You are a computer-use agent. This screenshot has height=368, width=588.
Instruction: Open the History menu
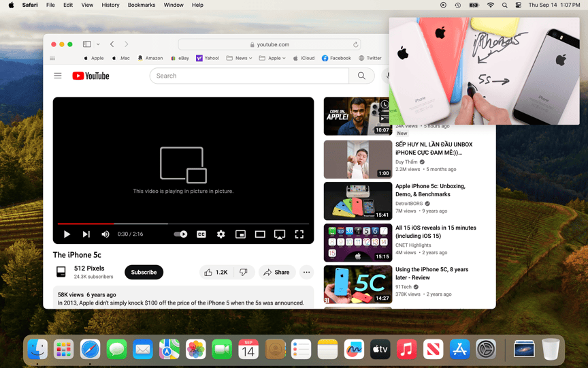[x=110, y=5]
